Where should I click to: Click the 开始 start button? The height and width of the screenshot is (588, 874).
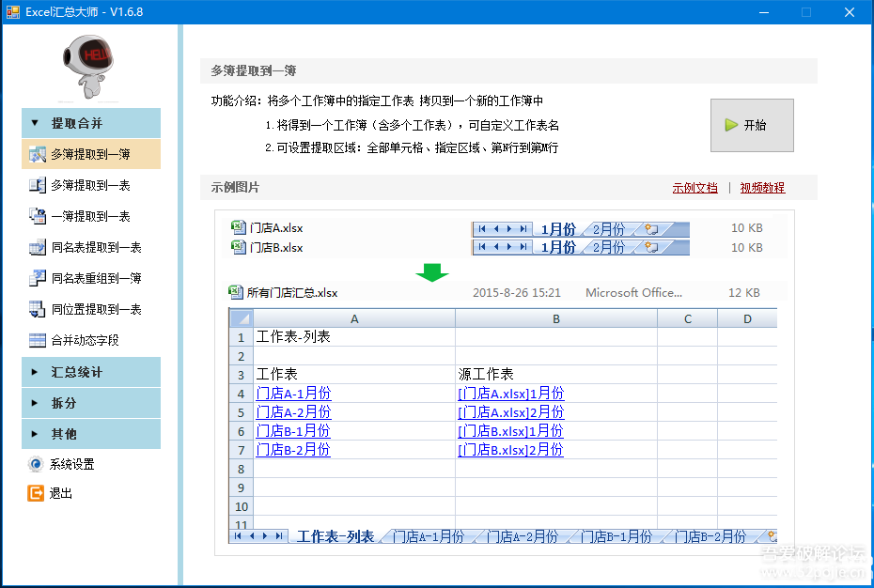click(x=752, y=126)
